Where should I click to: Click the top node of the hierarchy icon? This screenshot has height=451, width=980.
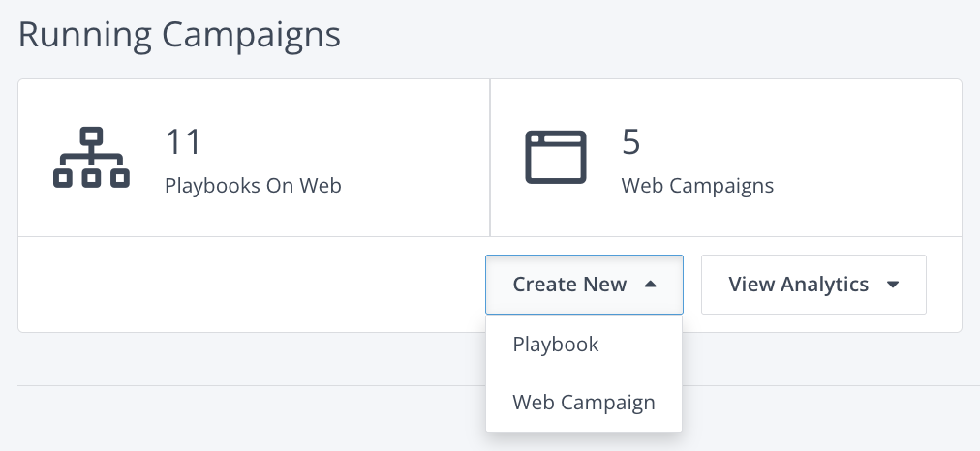pos(91,135)
